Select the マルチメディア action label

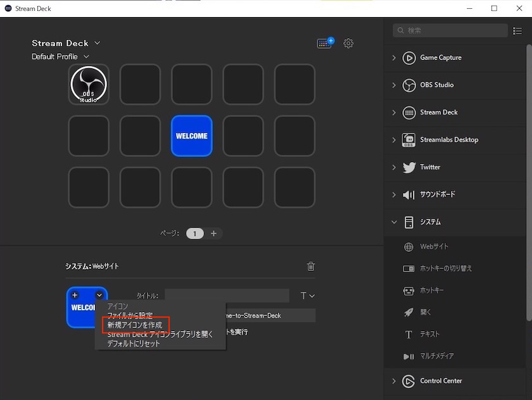[x=437, y=356]
